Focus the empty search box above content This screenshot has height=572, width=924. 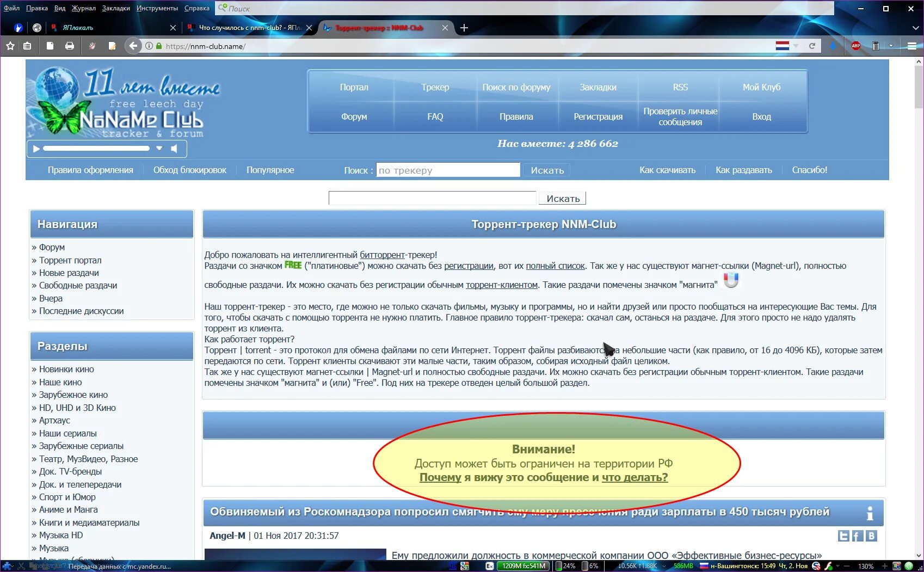[432, 198]
